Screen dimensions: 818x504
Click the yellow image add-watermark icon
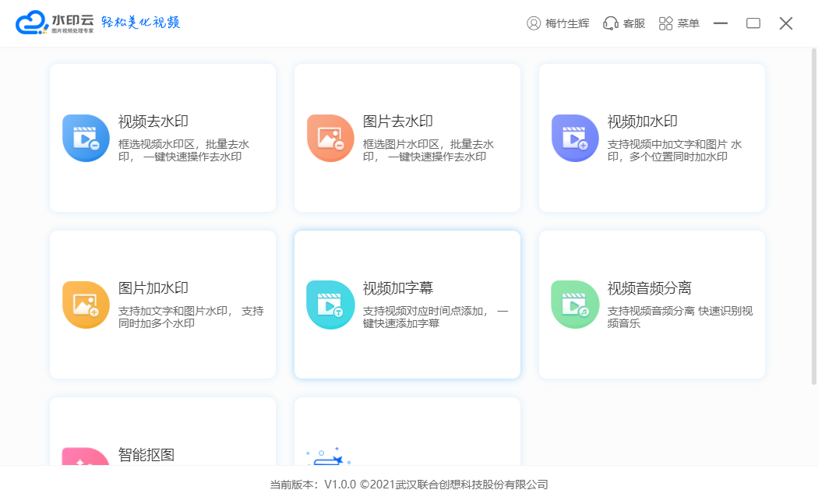click(x=86, y=305)
